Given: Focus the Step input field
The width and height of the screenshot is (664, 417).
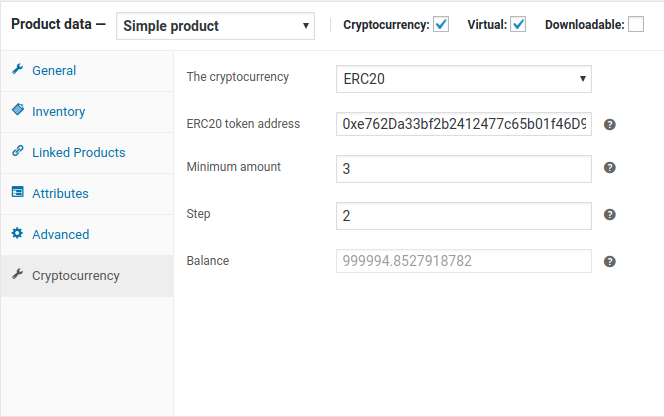Looking at the screenshot, I should click(x=464, y=215).
